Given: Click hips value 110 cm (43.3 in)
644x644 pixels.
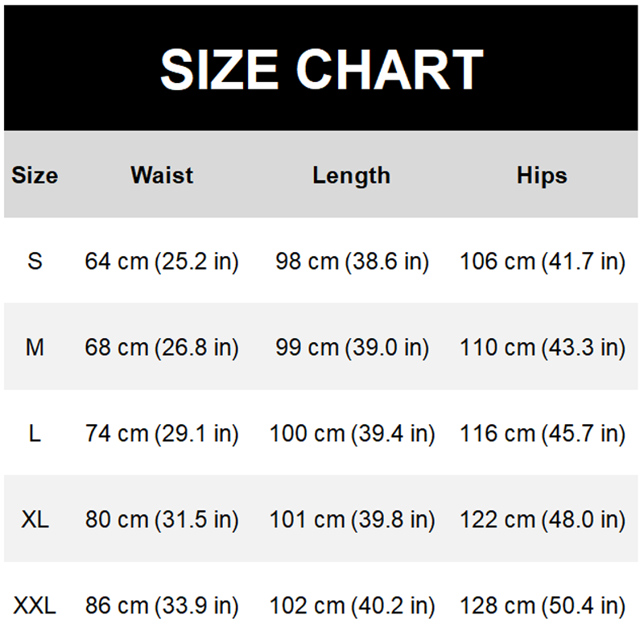Looking at the screenshot, I should (543, 348).
